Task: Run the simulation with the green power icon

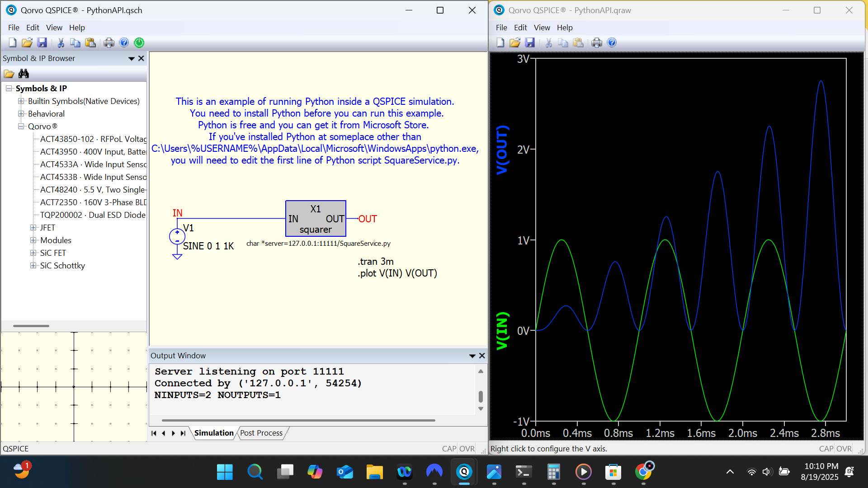Action: [x=139, y=42]
